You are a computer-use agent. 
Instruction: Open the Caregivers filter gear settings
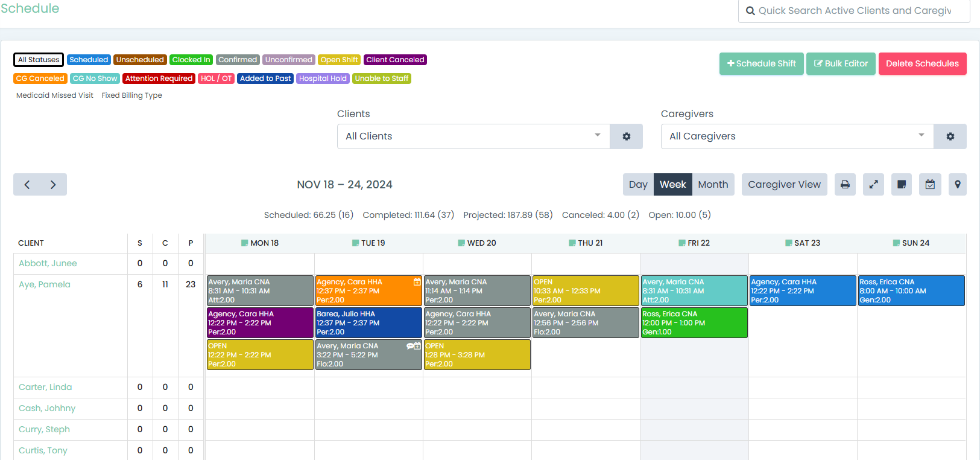950,136
